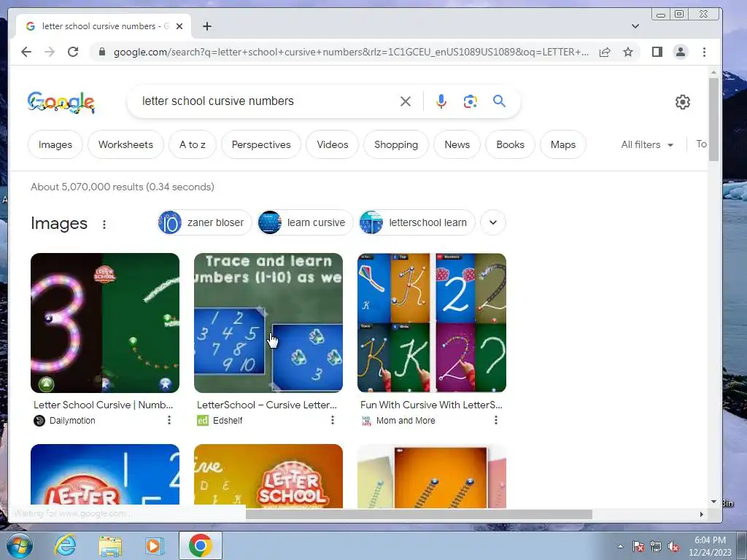The width and height of the screenshot is (747, 560).
Task: Open options for Dailymotion result
Action: pyautogui.click(x=169, y=420)
